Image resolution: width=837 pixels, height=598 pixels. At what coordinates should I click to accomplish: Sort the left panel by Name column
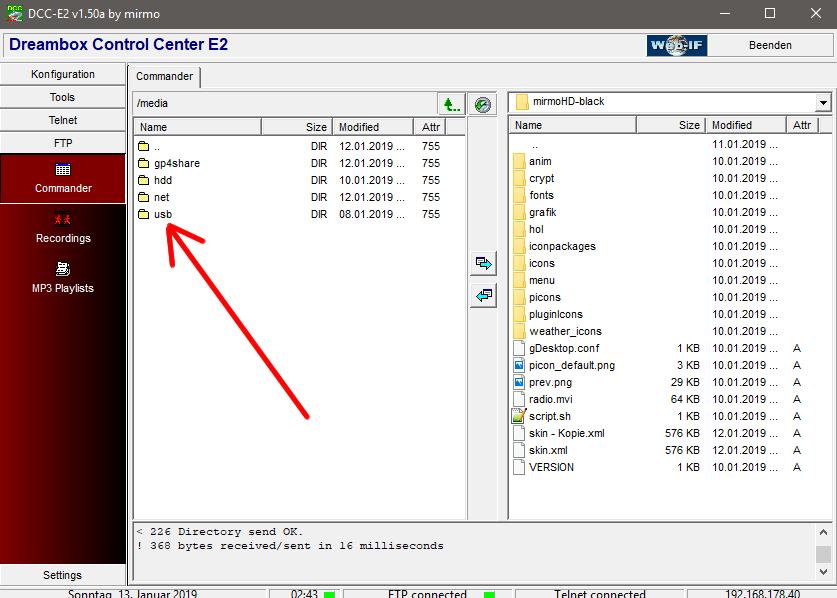(197, 127)
